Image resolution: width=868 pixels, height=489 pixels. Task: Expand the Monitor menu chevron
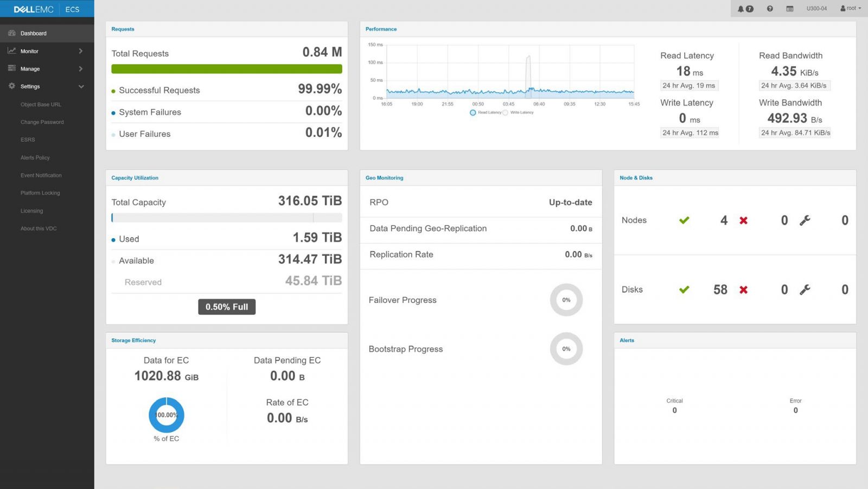click(81, 51)
